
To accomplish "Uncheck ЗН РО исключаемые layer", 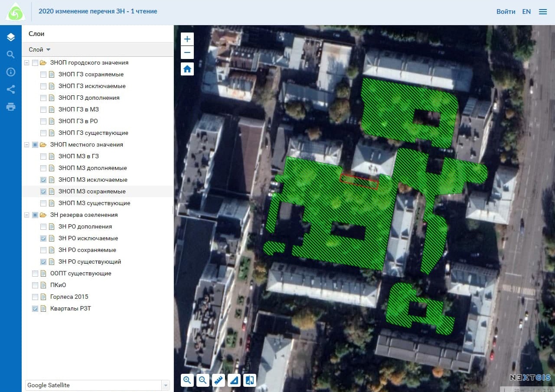I will pos(43,238).
